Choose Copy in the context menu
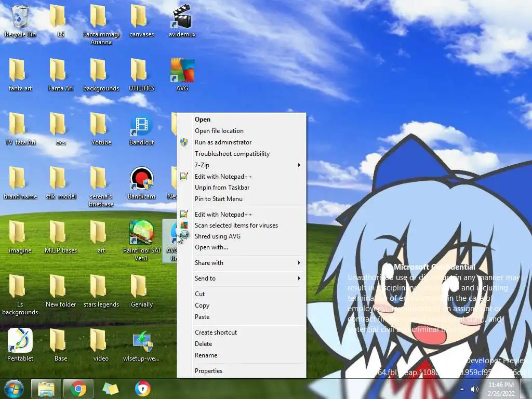Image resolution: width=532 pixels, height=399 pixels. coord(242,305)
